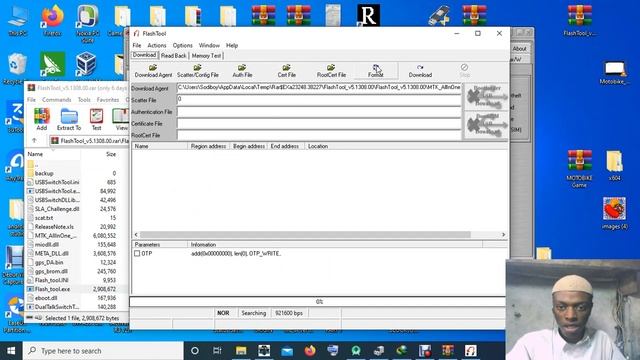Start flashing with the Download toolbar icon
The width and height of the screenshot is (640, 360).
420,71
